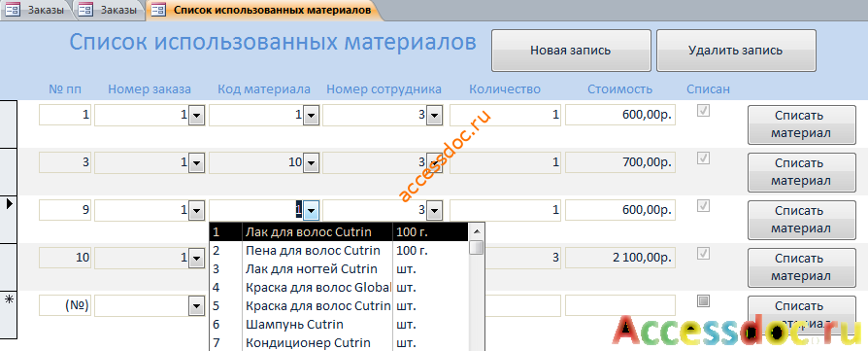868x351 pixels.
Task: Toggle Списан checkbox in record № 9
Action: pos(704,206)
